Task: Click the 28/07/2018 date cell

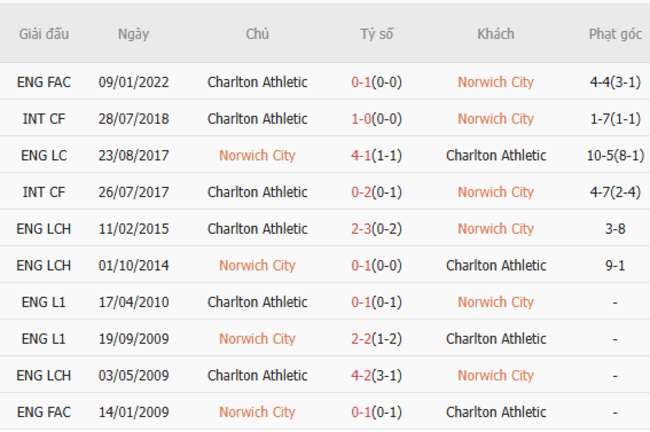Action: tap(133, 119)
